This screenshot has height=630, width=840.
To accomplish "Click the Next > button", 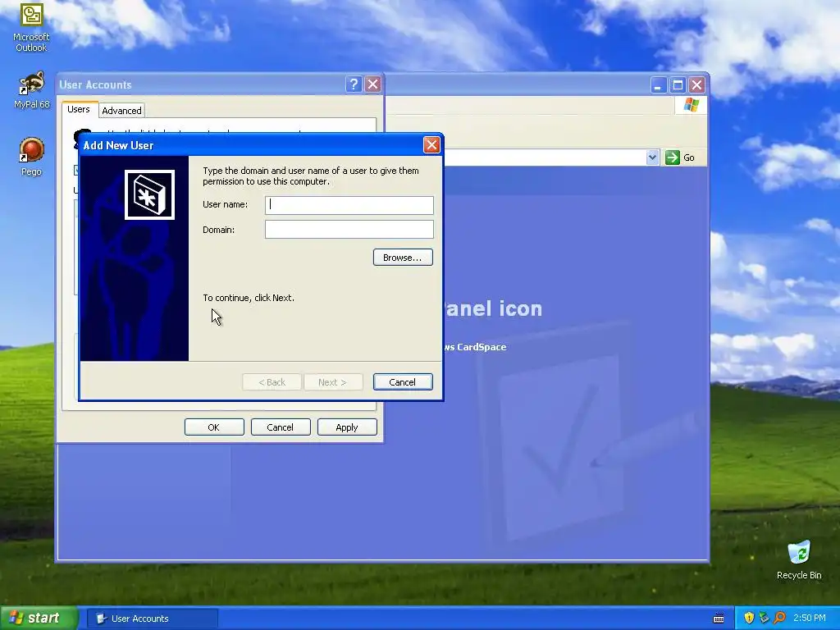I will click(x=333, y=382).
